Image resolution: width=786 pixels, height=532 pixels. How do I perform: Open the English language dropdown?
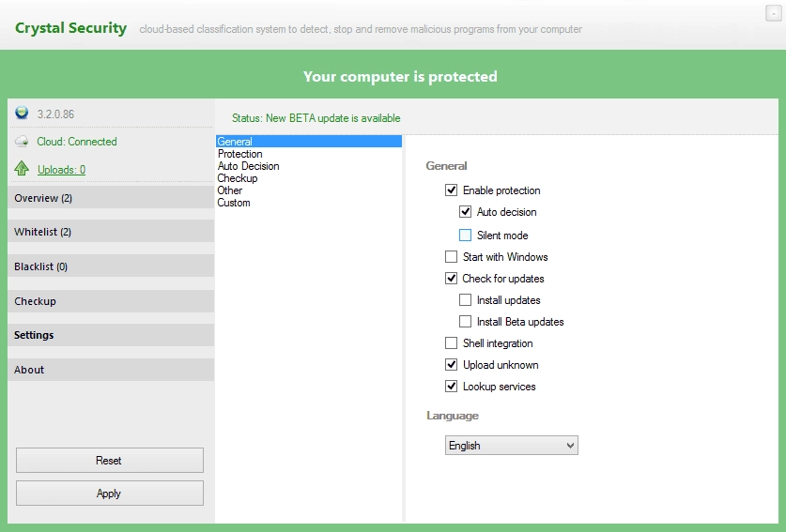coord(511,446)
